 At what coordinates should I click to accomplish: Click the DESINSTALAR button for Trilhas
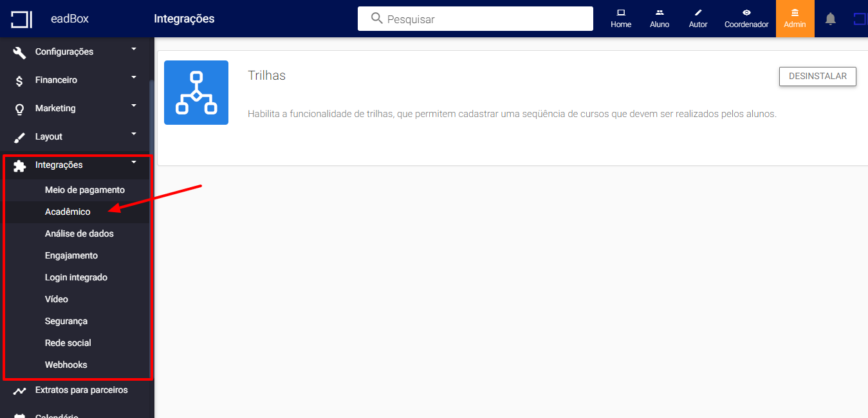coord(818,76)
